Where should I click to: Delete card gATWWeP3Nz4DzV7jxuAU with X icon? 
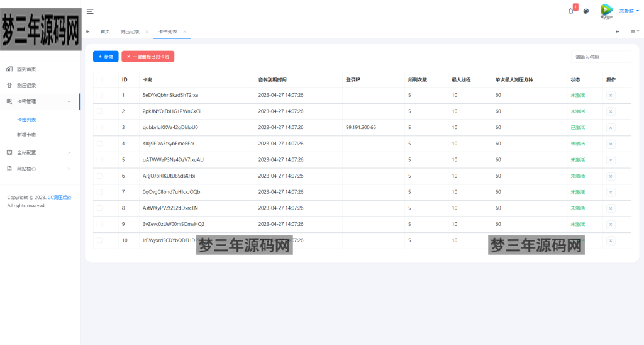(x=611, y=160)
